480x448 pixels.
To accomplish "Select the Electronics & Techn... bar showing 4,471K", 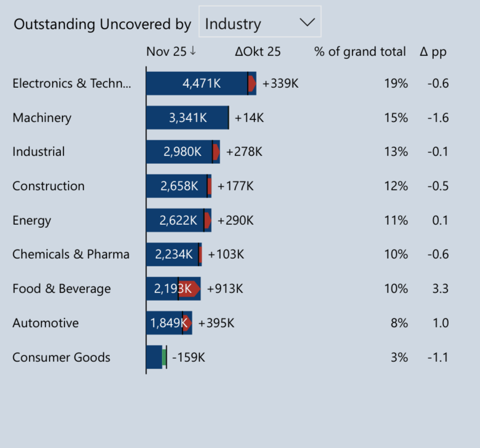I will coord(201,83).
